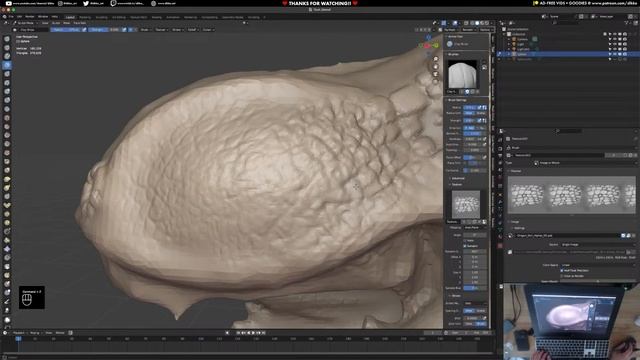Toggle the Random angle checkbox

[x=465, y=246]
